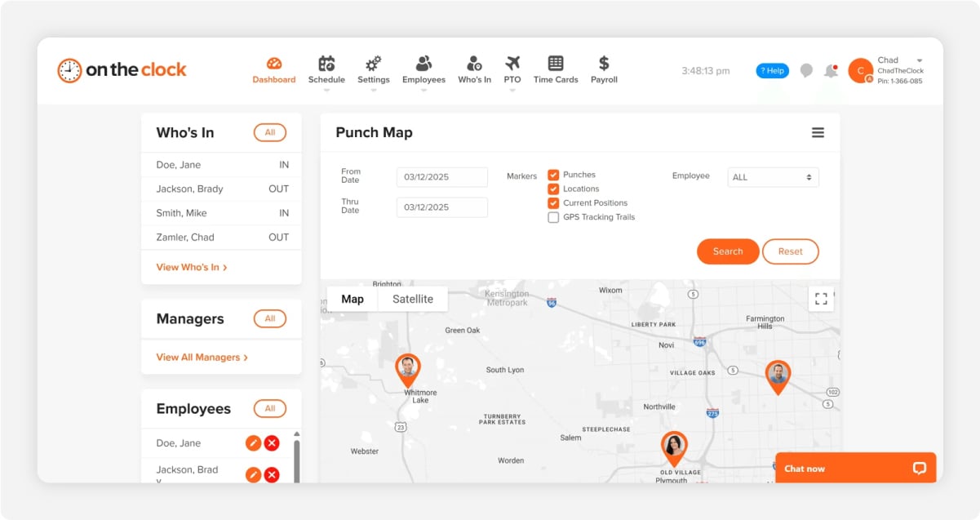
Task: Expand the Settings menu arrow
Action: [x=374, y=91]
